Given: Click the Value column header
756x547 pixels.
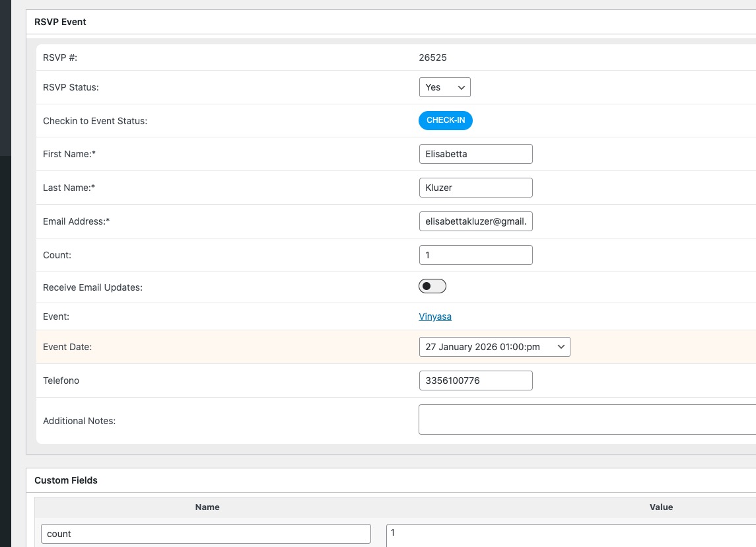Looking at the screenshot, I should click(x=661, y=507).
